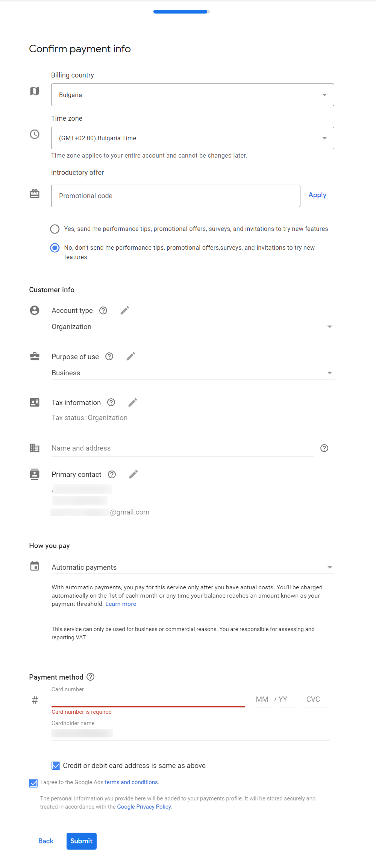Edit Account type with pencil icon
The image size is (376, 868).
125,310
